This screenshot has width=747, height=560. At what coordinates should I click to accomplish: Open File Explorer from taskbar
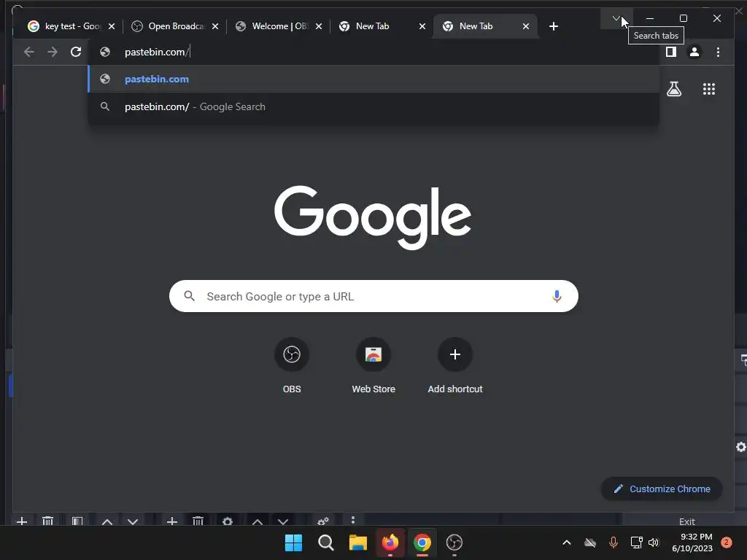[357, 542]
